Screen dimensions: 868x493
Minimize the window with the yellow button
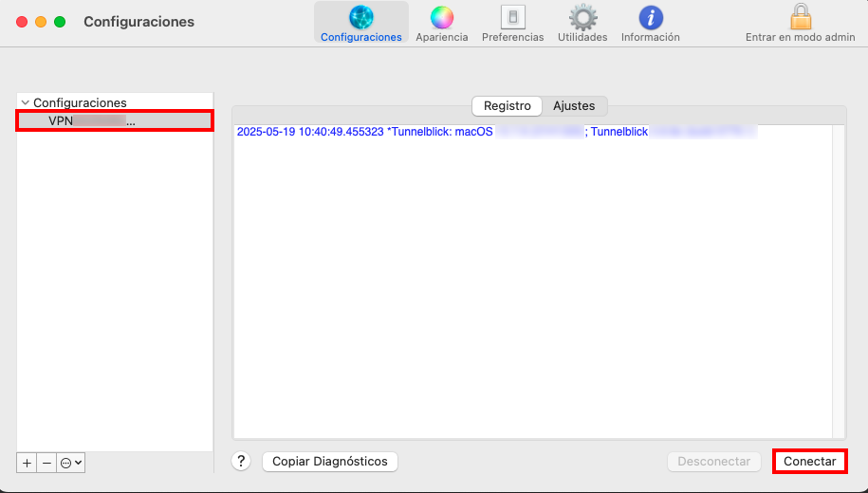(x=41, y=22)
